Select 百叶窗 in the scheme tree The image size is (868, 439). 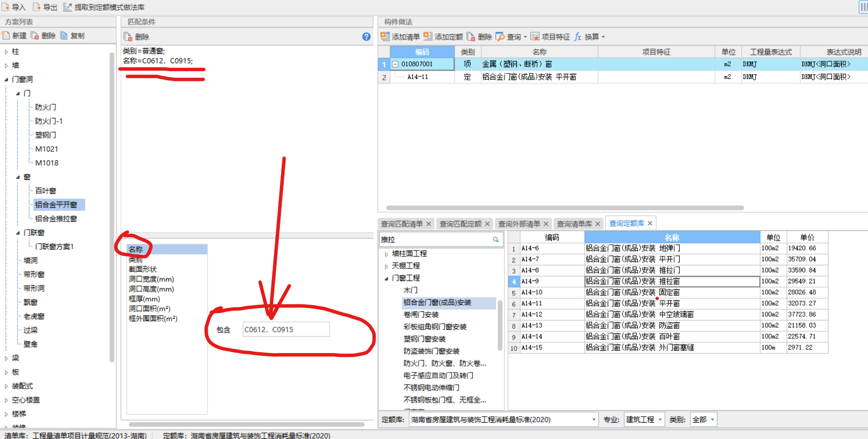coord(46,191)
